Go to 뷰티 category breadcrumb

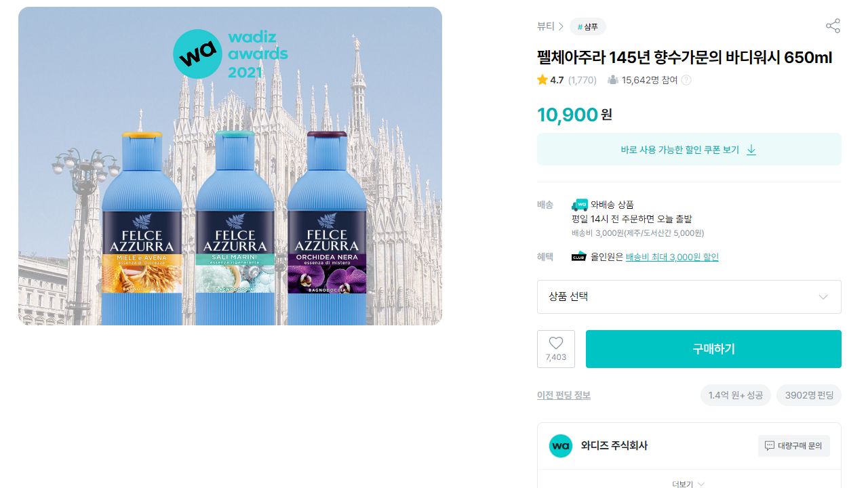click(546, 26)
